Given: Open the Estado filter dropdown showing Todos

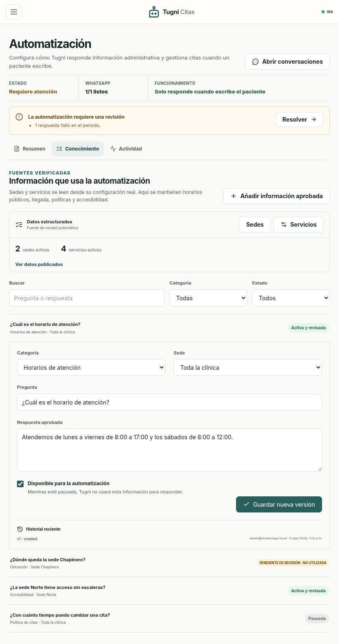Looking at the screenshot, I should coord(291,298).
